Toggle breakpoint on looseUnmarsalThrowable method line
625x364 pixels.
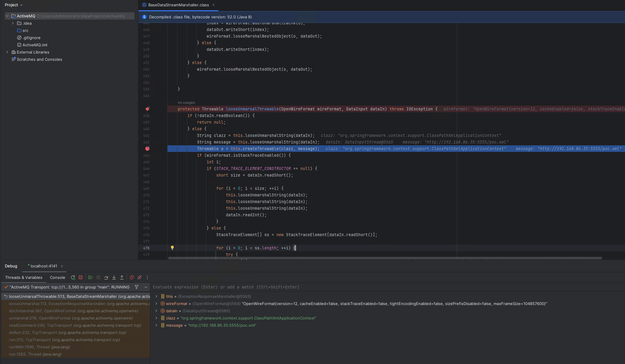(147, 109)
